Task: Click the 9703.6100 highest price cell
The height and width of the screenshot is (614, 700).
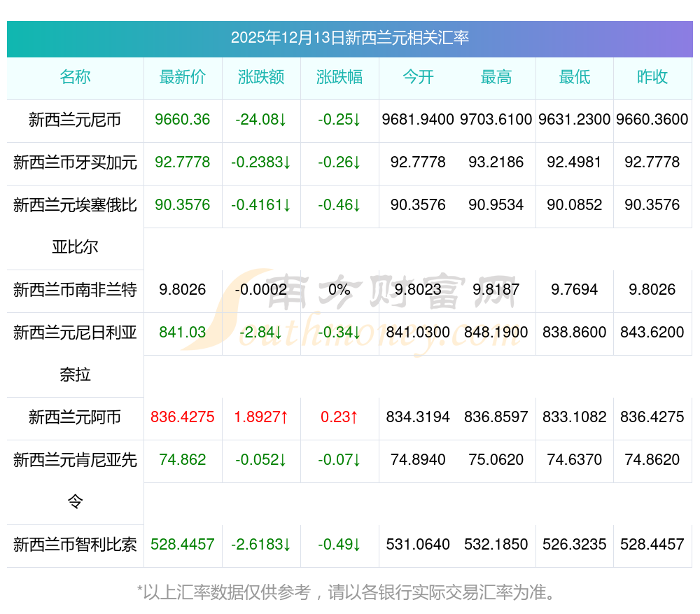Action: tap(496, 120)
